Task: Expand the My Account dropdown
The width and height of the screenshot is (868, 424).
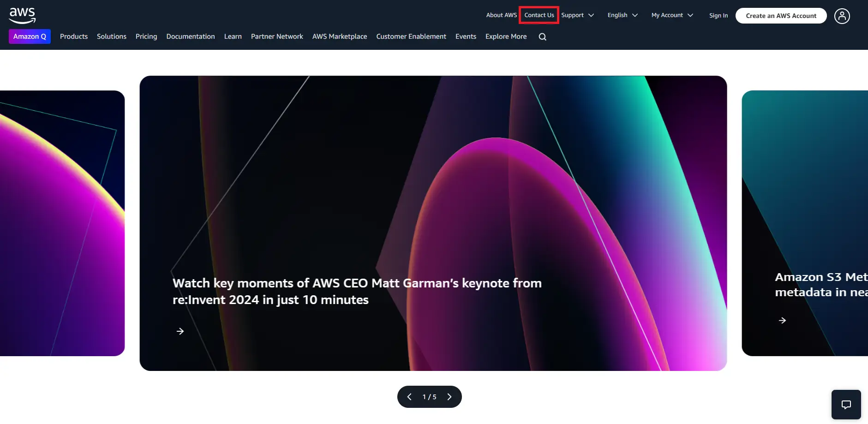Action: tap(672, 15)
